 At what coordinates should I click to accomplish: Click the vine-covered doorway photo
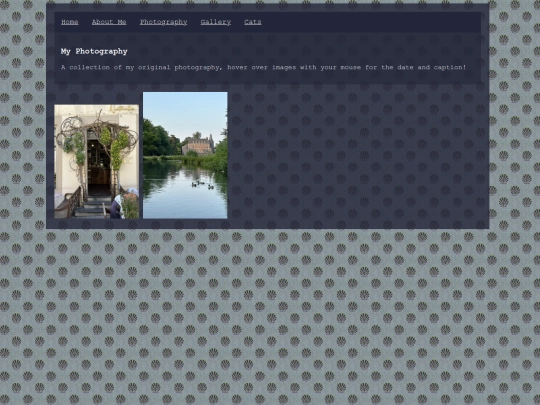[x=96, y=162]
